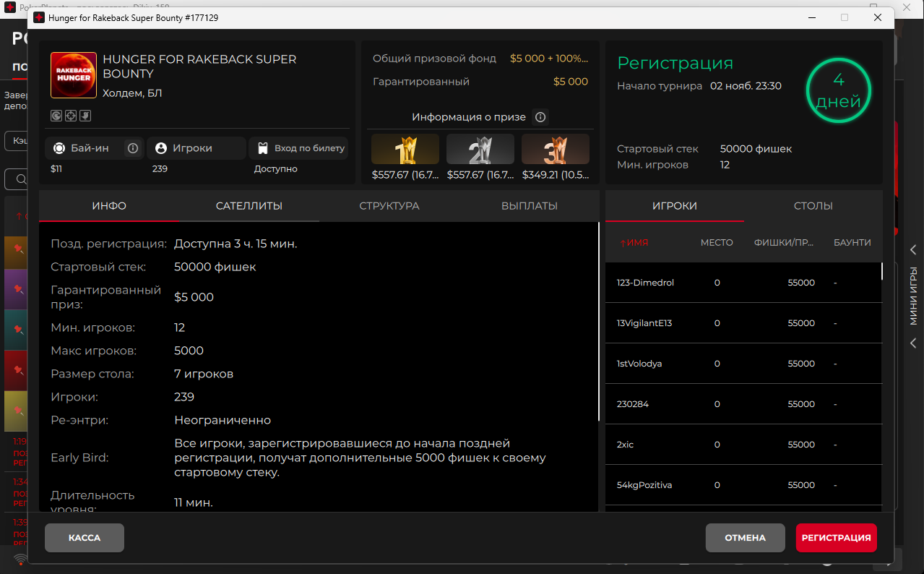Image resolution: width=924 pixels, height=574 pixels.
Task: Click the Rakeback Hunger tournament logo
Action: pyautogui.click(x=74, y=75)
